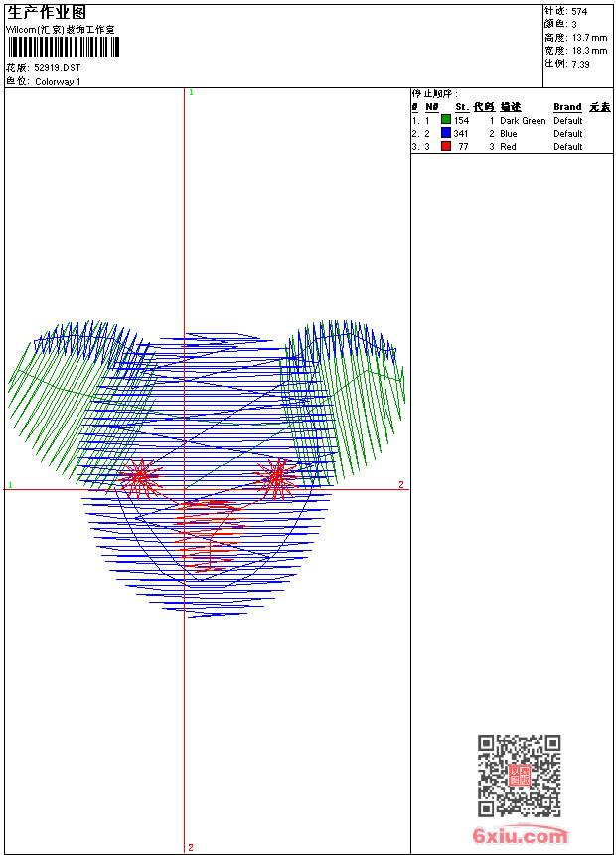Screen dimensions: 616x855
Task: Click the Red color swatch in stop sequence
Action: pos(446,146)
